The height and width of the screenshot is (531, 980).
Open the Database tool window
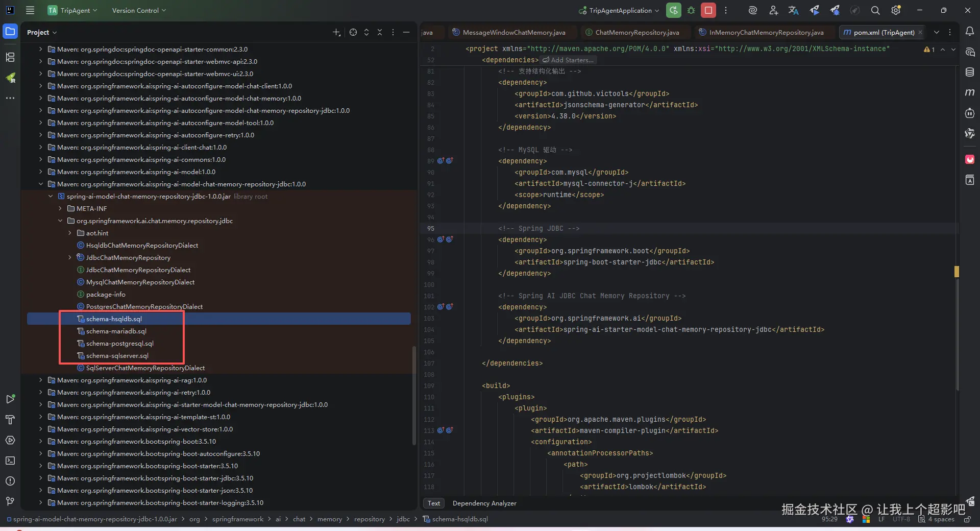point(970,73)
